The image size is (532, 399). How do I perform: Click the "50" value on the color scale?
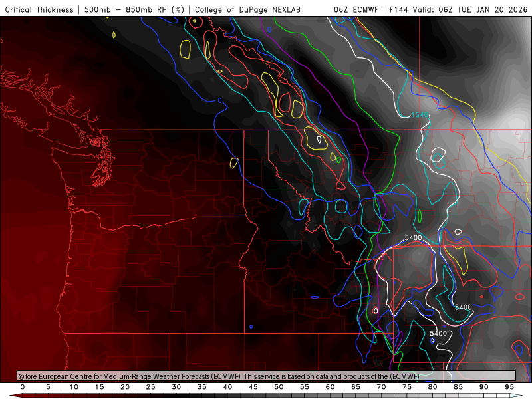[279, 387]
